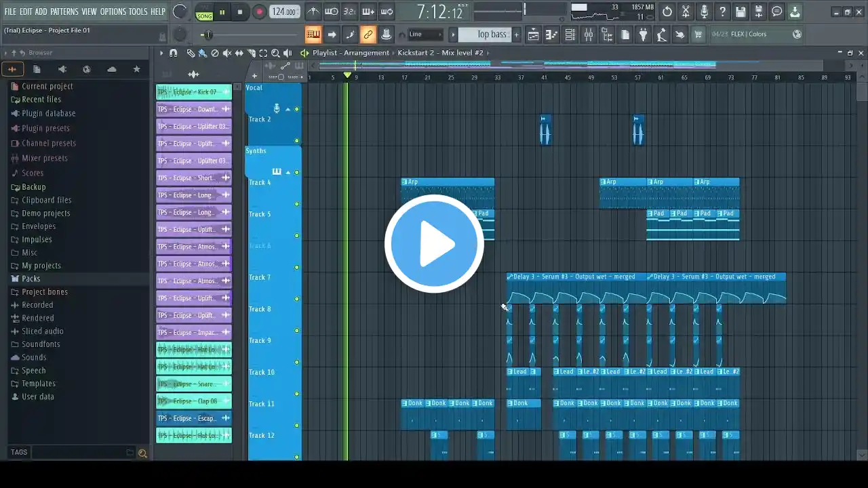The width and height of the screenshot is (868, 488).
Task: Select the Delete tool in playlist toolbar
Action: (x=215, y=53)
